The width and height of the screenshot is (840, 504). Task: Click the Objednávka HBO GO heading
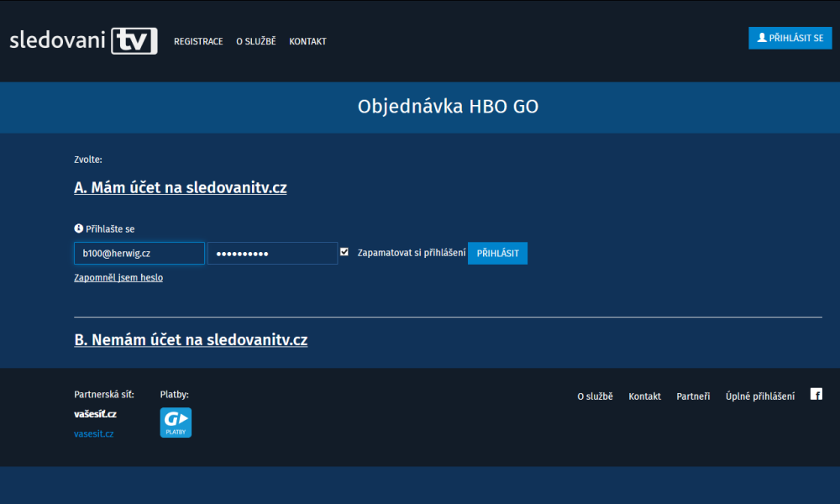click(x=448, y=107)
